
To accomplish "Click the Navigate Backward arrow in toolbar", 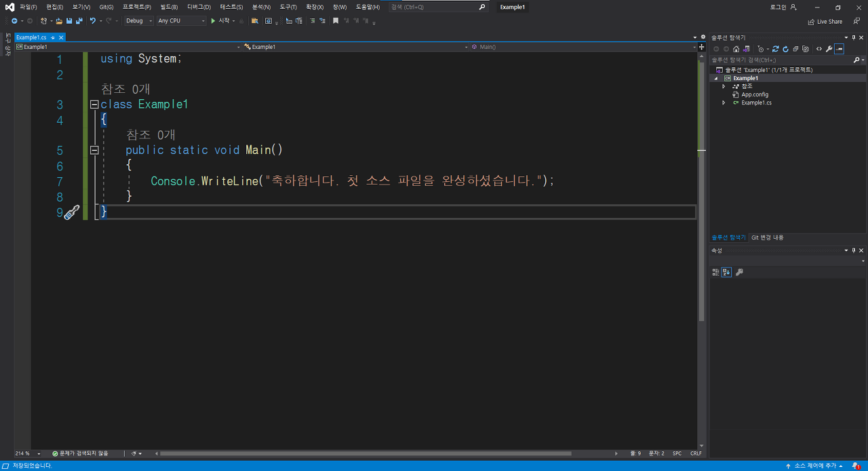I will pyautogui.click(x=14, y=21).
